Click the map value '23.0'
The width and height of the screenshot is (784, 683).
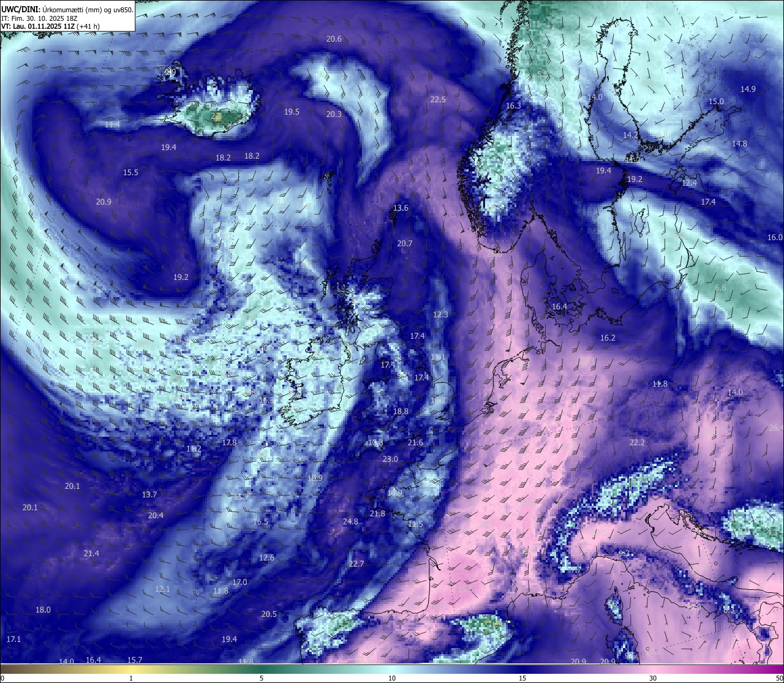click(390, 459)
